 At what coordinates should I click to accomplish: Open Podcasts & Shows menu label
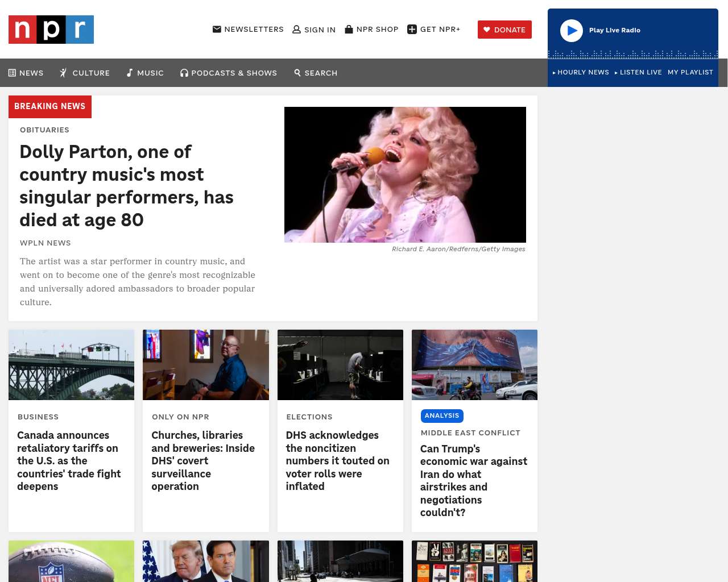[x=234, y=73]
